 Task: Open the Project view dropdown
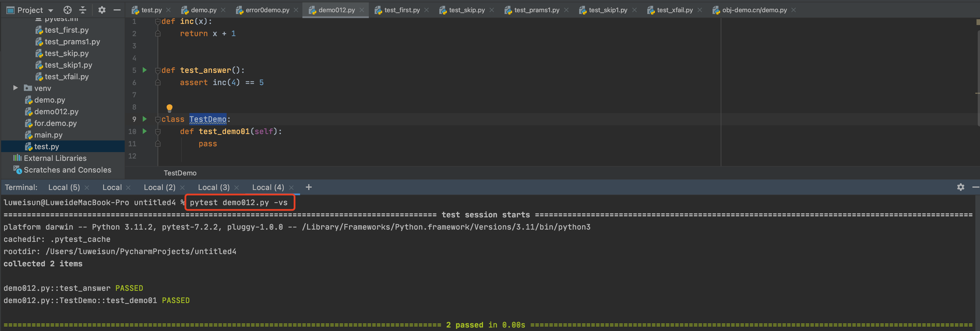tap(51, 10)
